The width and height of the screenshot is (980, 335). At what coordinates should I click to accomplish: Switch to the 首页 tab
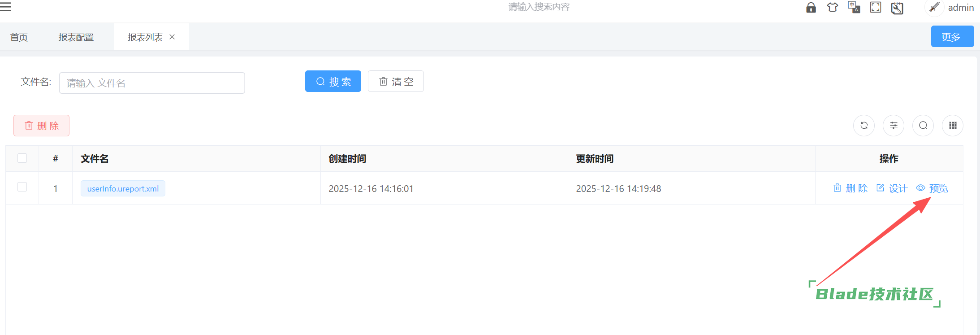19,37
